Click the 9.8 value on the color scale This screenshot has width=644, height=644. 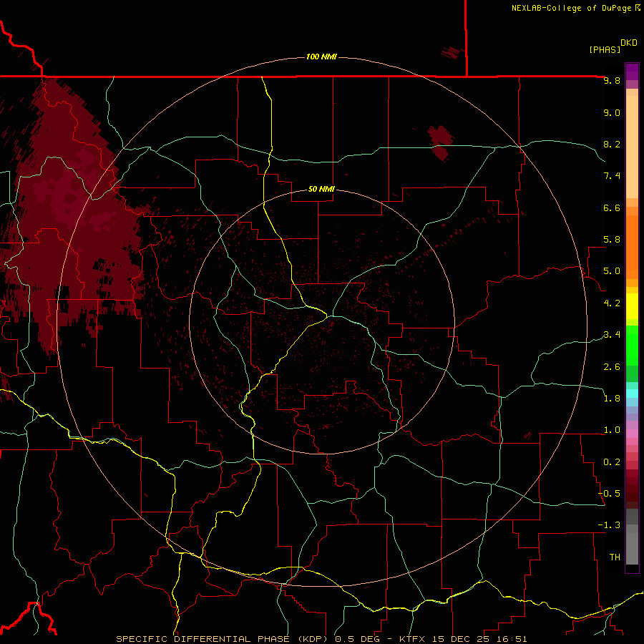pos(612,80)
